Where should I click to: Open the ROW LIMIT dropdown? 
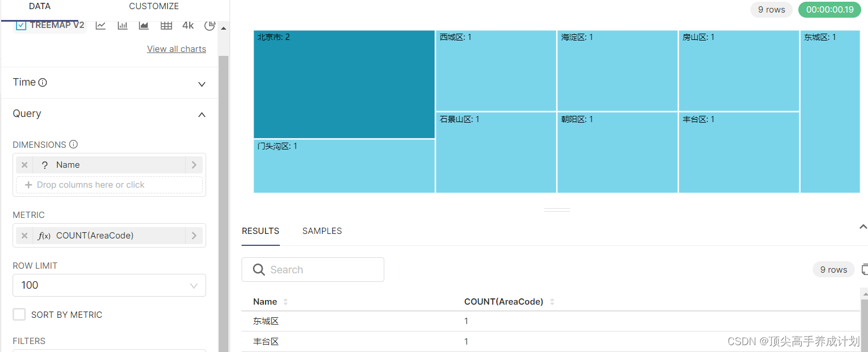coord(109,285)
